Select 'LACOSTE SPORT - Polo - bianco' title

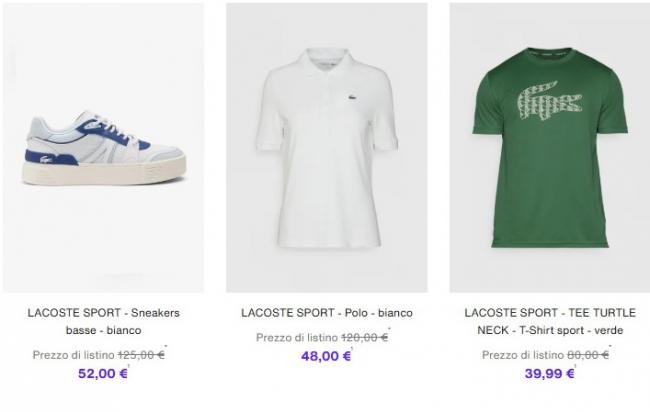point(327,313)
